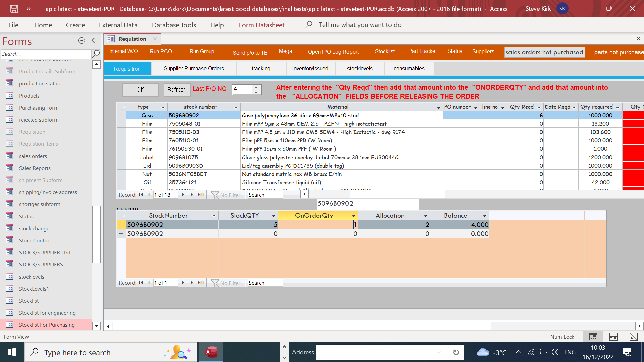
Task: Switch to Layout View in status bar
Action: [613, 337]
